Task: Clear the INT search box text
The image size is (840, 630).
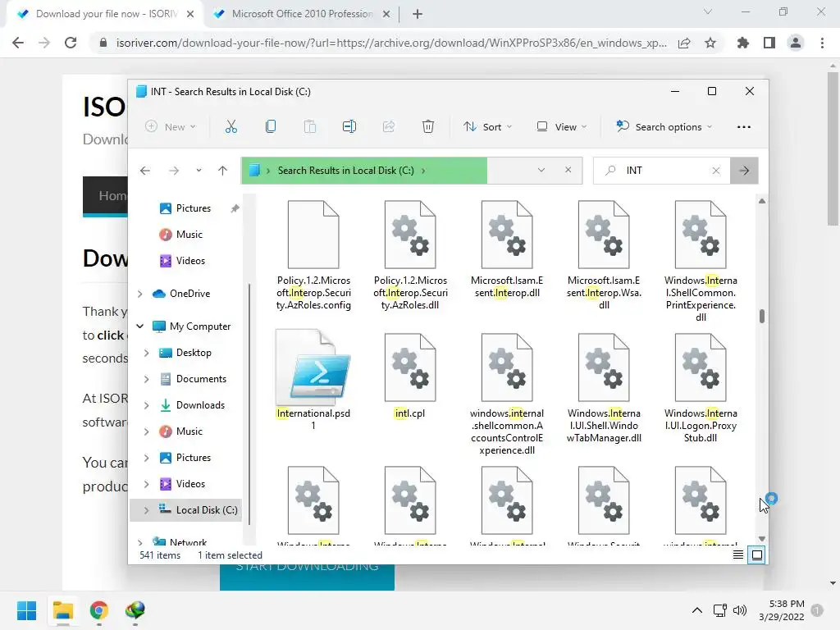Action: pyautogui.click(x=715, y=171)
